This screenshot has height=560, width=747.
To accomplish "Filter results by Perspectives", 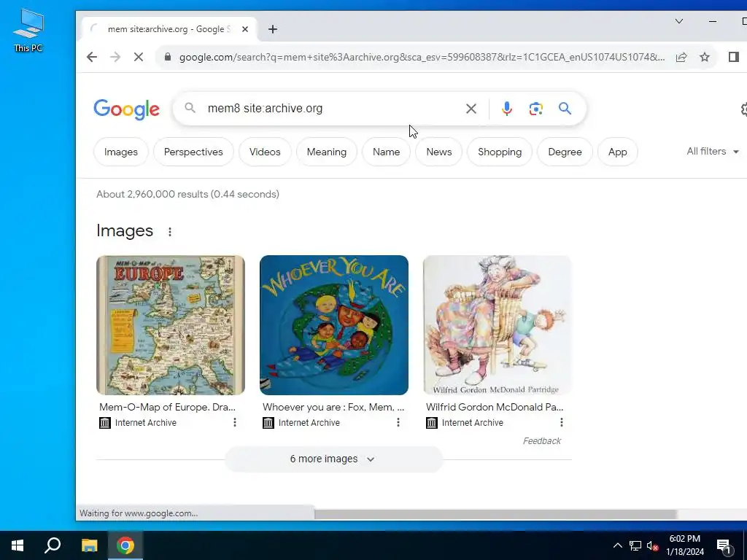I will 193,152.
